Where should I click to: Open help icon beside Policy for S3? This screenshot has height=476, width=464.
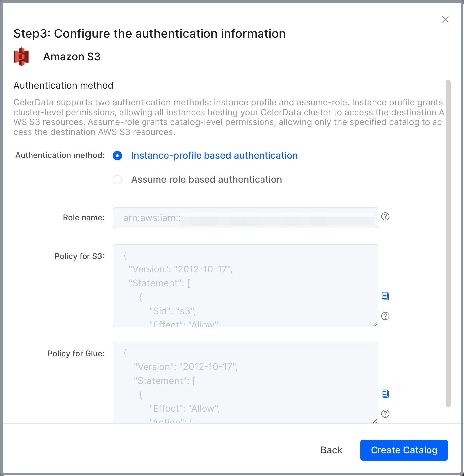coord(385,316)
